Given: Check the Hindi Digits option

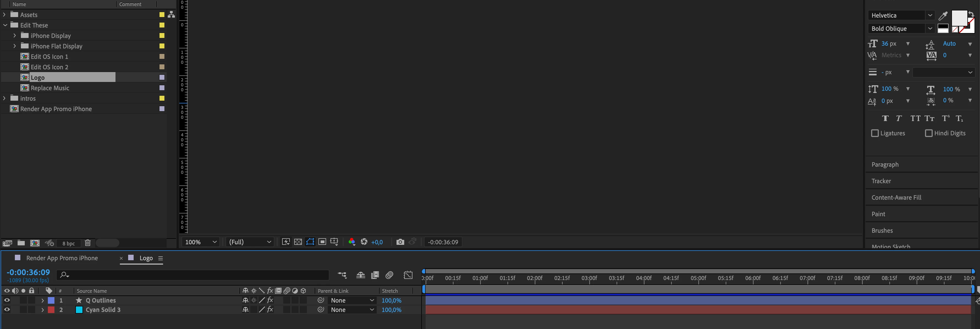Looking at the screenshot, I should click(929, 133).
